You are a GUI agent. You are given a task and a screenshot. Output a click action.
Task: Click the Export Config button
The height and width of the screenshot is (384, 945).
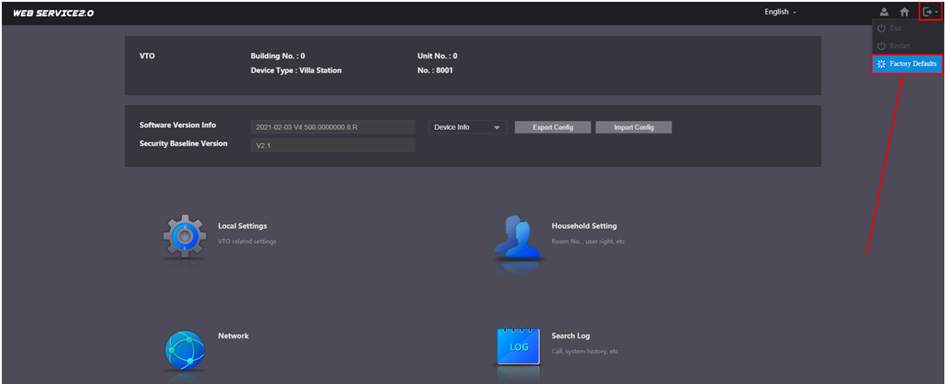point(553,127)
